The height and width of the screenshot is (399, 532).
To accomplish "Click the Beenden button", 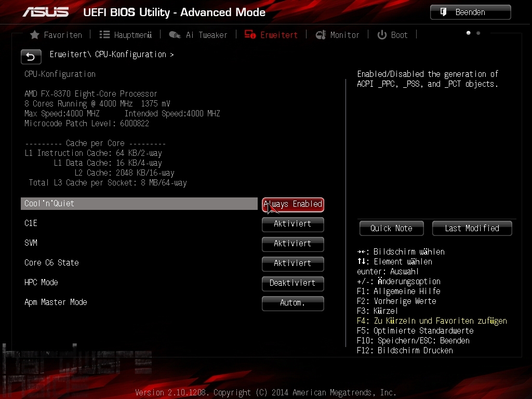I will (471, 12).
